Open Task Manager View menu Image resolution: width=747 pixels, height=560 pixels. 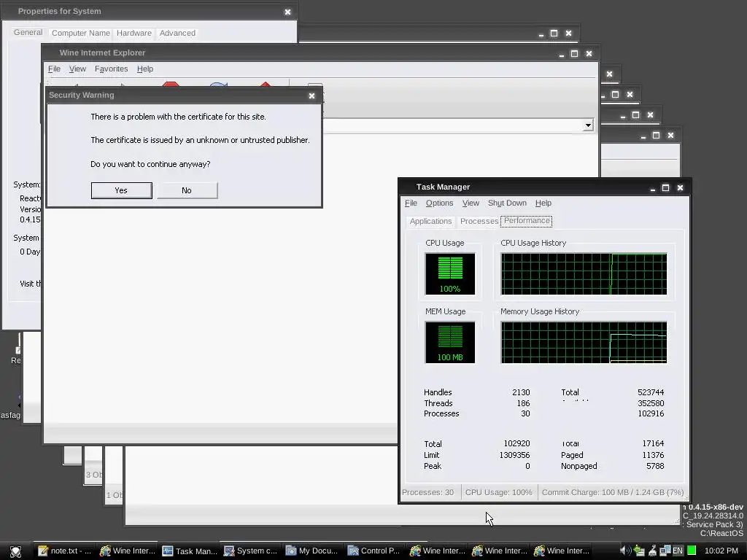click(x=471, y=203)
